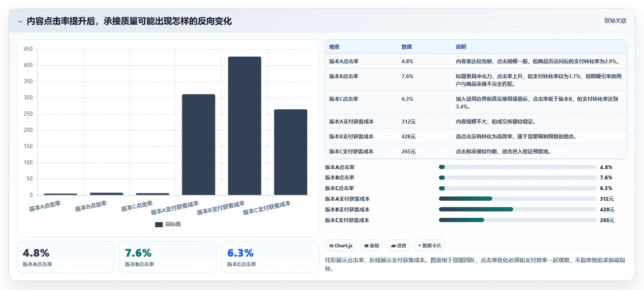644x290 pixels.
Task: Click the Chart.js chip
Action: coord(341,246)
